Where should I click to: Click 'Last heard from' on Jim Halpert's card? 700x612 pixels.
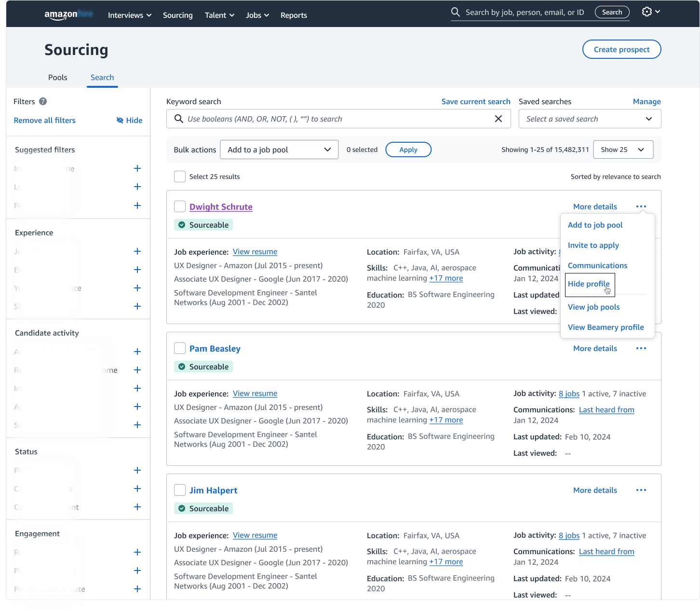coord(606,552)
